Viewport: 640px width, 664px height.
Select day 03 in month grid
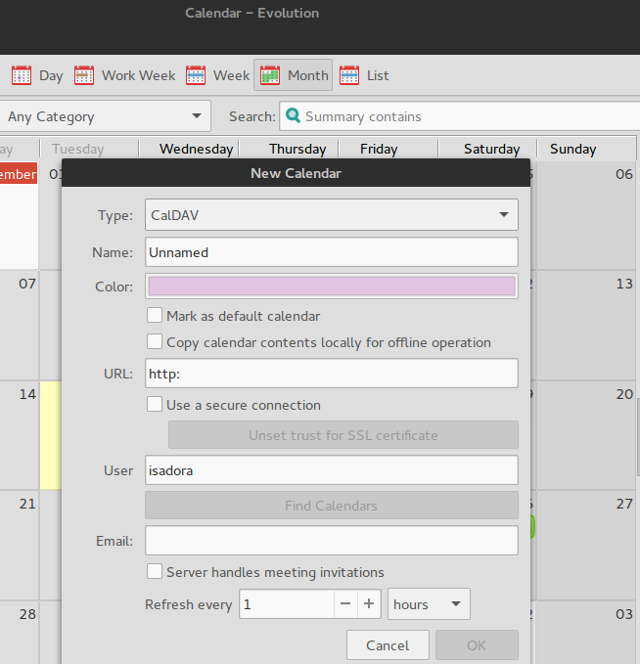click(x=586, y=633)
